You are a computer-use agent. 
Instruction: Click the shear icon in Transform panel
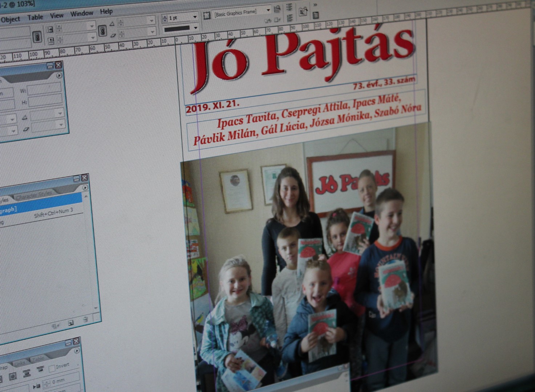pyautogui.click(x=26, y=128)
